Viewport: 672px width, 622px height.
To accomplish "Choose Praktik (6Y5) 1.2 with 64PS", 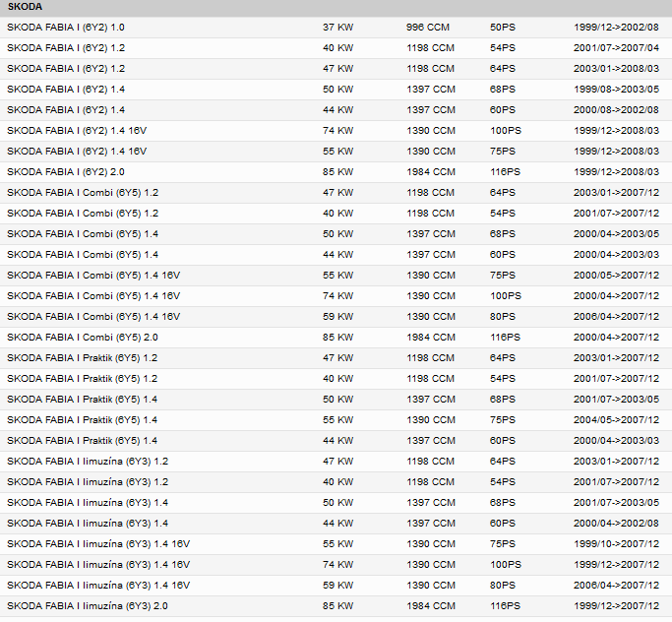I will 83,358.
